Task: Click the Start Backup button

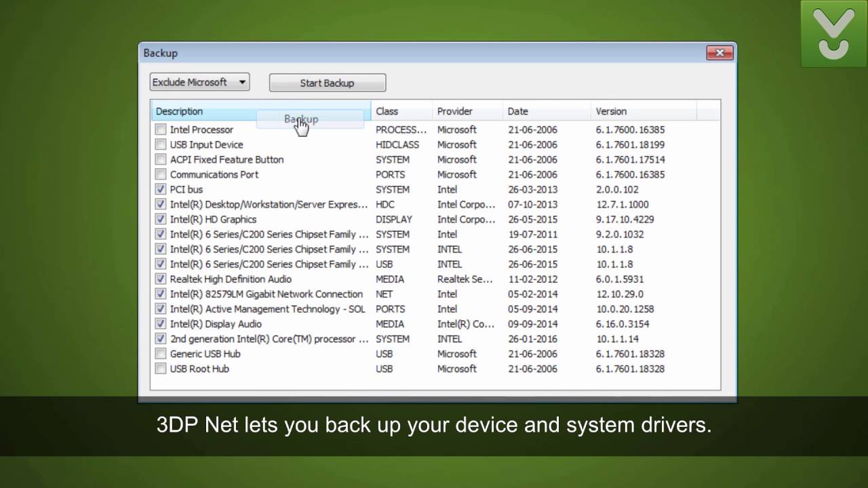Action: click(x=328, y=83)
